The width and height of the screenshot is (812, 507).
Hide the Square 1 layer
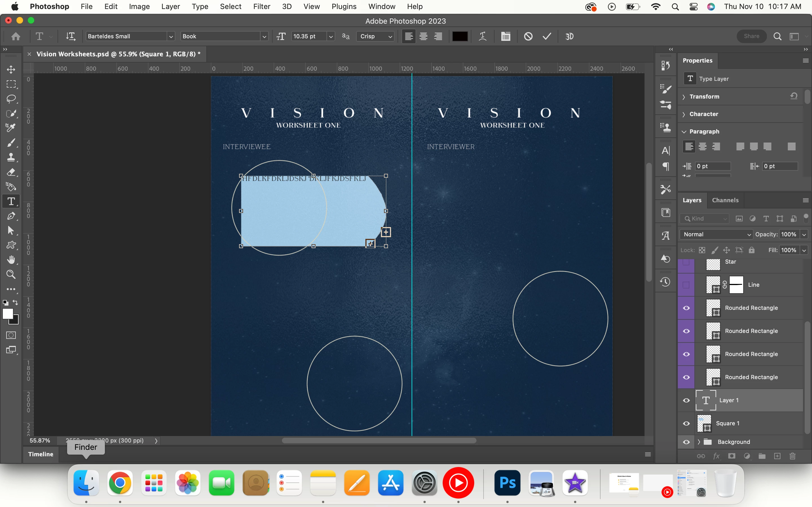click(686, 423)
